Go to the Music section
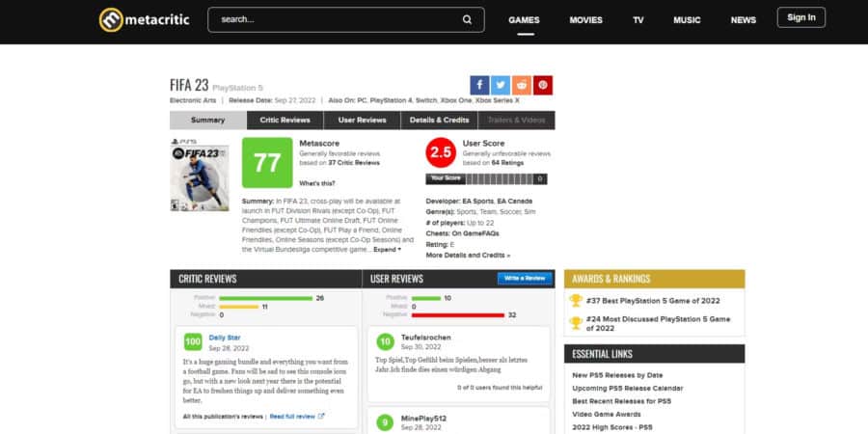Image resolution: width=868 pixels, height=434 pixels. point(687,20)
